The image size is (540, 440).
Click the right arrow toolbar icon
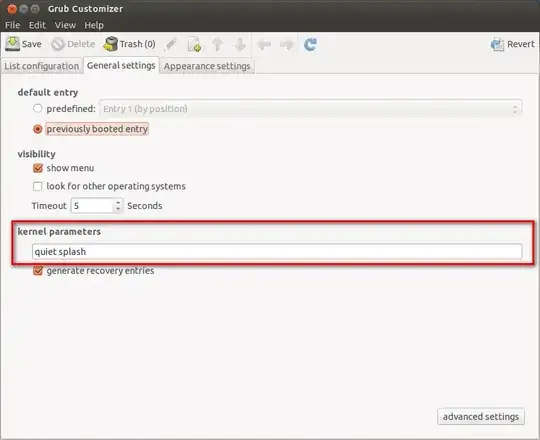286,44
